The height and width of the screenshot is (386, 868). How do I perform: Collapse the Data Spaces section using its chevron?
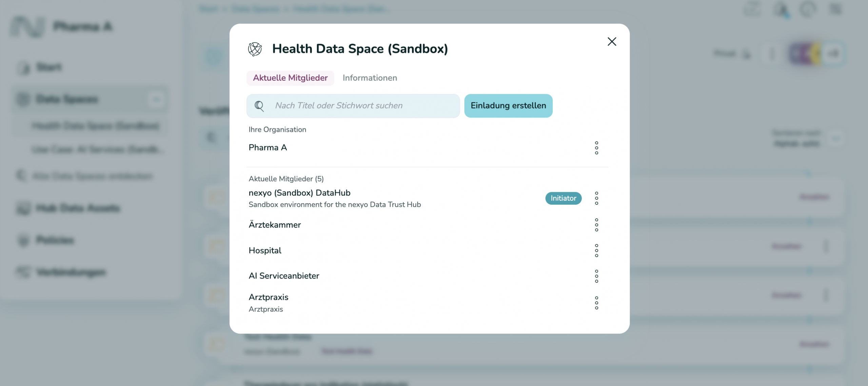(x=156, y=99)
